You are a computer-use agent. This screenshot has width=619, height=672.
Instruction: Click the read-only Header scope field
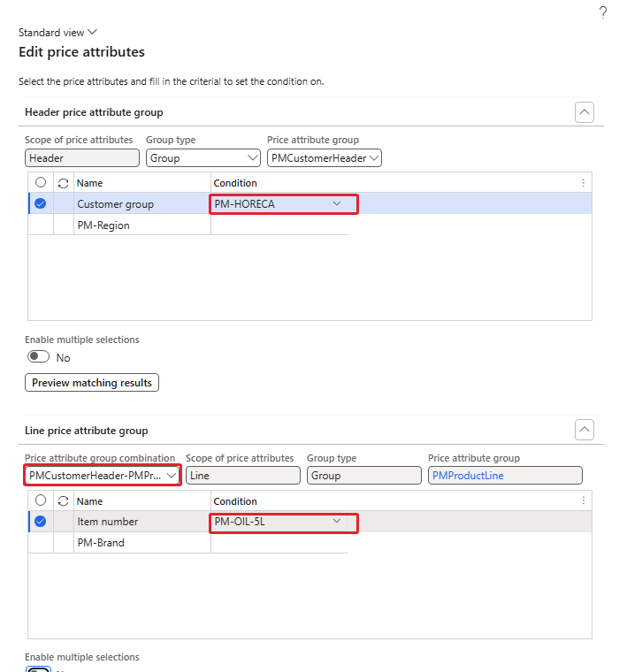click(82, 158)
